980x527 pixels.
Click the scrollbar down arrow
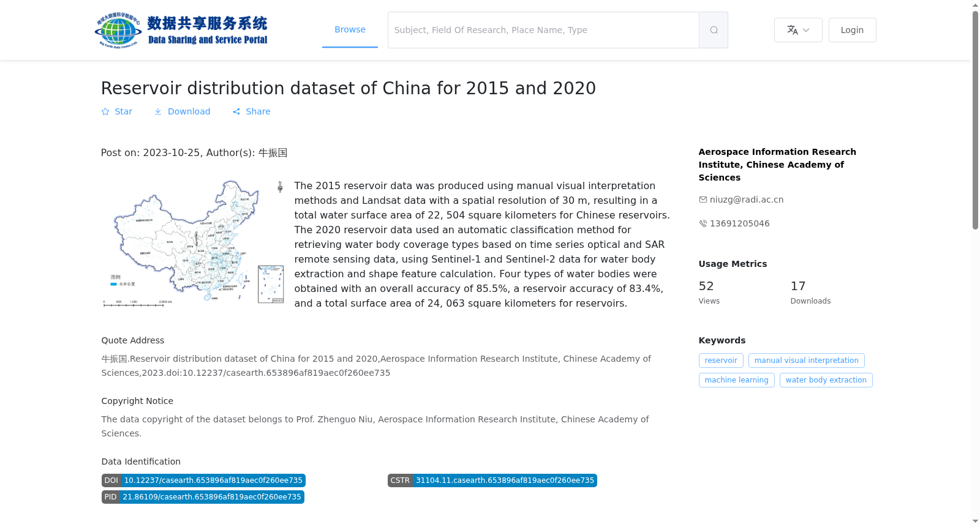click(x=975, y=521)
